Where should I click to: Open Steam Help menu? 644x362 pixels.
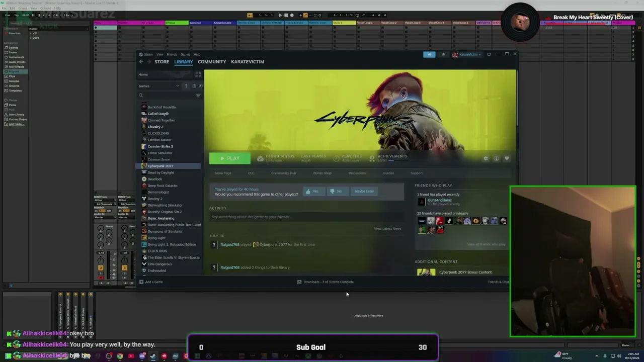(x=197, y=54)
